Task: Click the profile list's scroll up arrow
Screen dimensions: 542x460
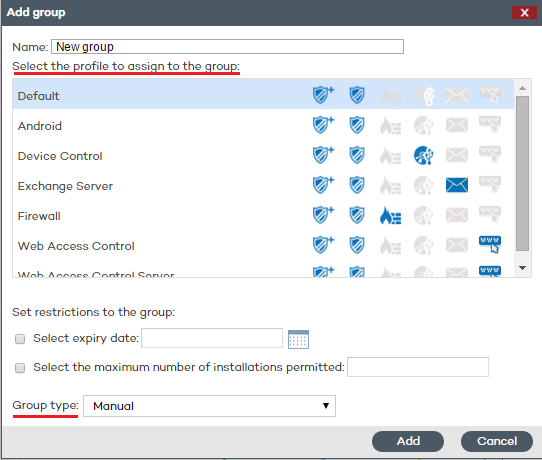Action: (522, 88)
